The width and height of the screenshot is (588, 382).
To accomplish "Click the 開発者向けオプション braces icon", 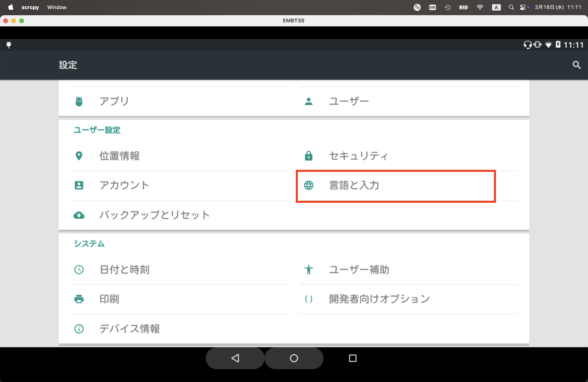I will 309,299.
